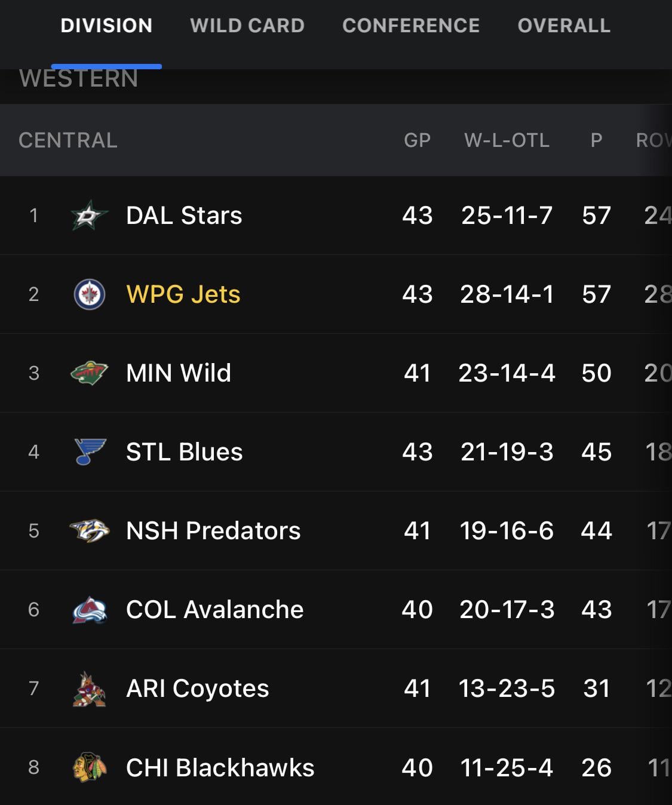The height and width of the screenshot is (805, 672).
Task: Open the COL Avalanche team name
Action: [214, 610]
